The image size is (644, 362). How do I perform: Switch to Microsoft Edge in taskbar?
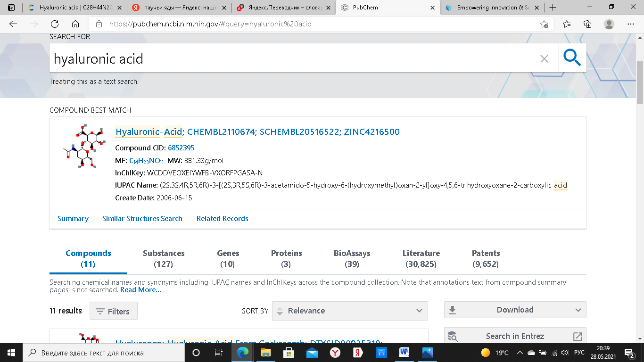(x=243, y=353)
